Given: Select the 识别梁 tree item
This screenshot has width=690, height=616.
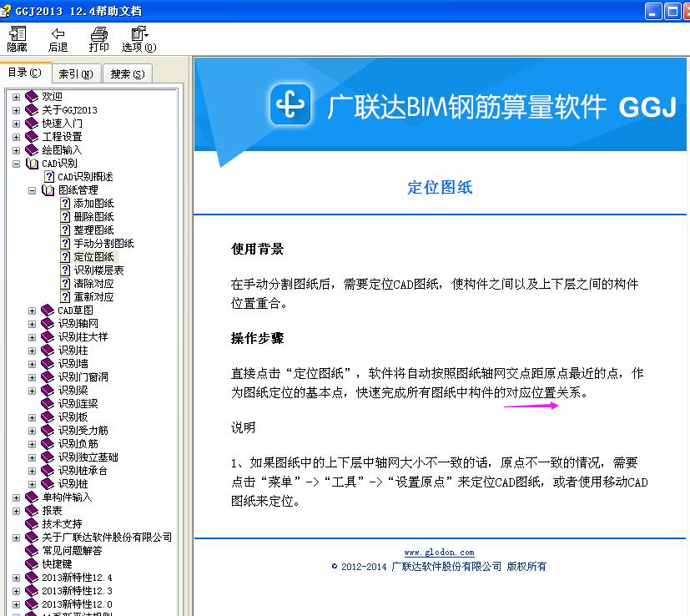Looking at the screenshot, I should click(x=73, y=390).
